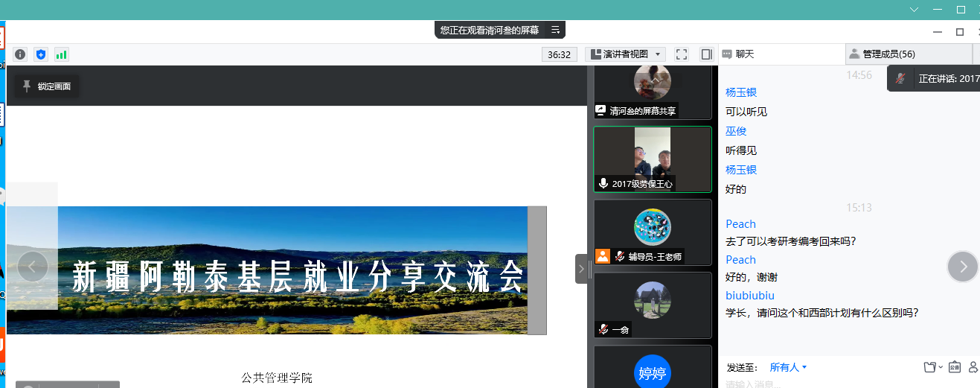This screenshot has height=388, width=980.
Task: Click sender name biubiubiu in chat
Action: pyautogui.click(x=749, y=296)
